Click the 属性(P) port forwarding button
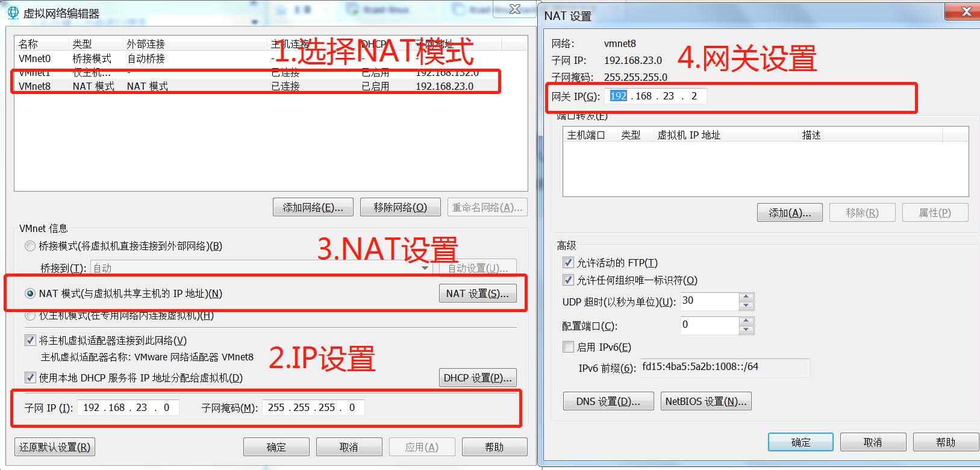This screenshot has width=980, height=470. click(x=935, y=213)
